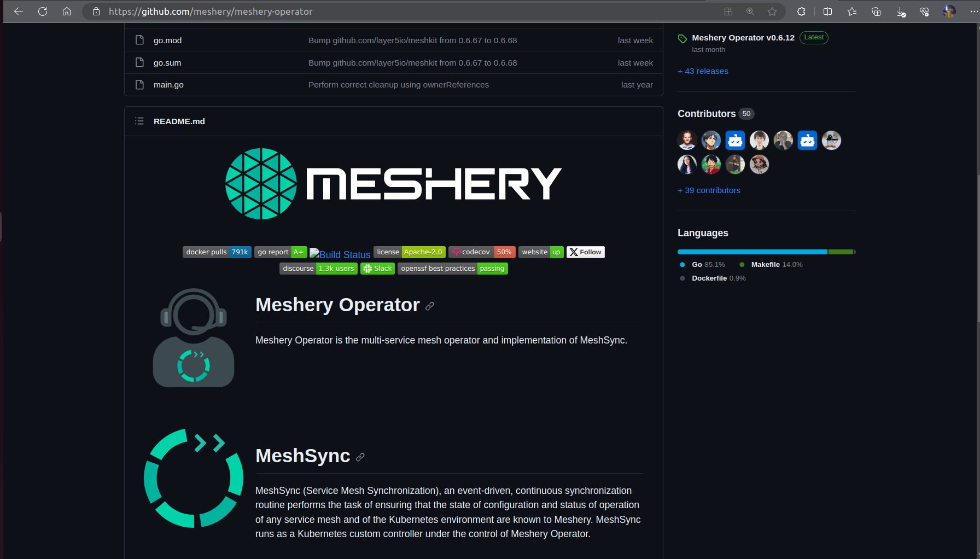Click the Follow on X badge
The height and width of the screenshot is (559, 980).
(x=585, y=252)
